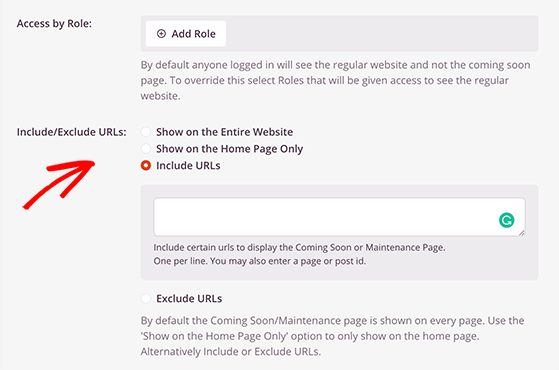Click the plus circle icon beside Add Role

(161, 34)
